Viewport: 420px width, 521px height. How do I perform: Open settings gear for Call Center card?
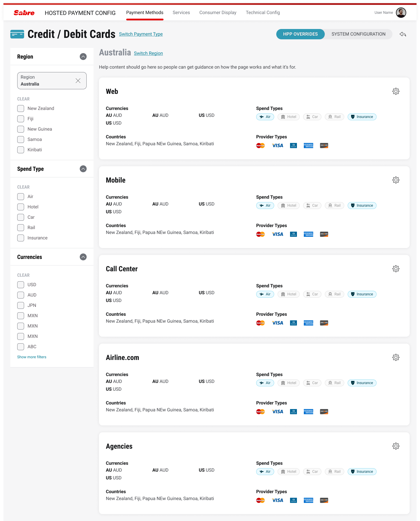396,269
